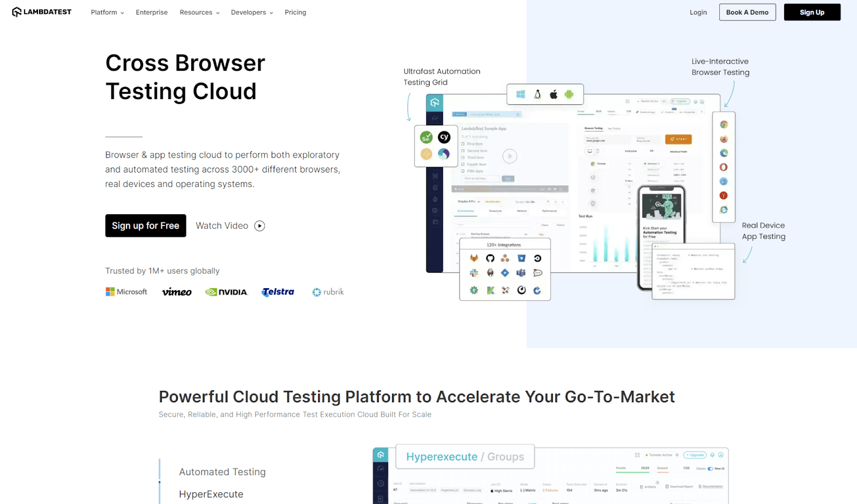Screen dimensions: 857x504
Task: Click the Sign up for Free button
Action: (145, 225)
